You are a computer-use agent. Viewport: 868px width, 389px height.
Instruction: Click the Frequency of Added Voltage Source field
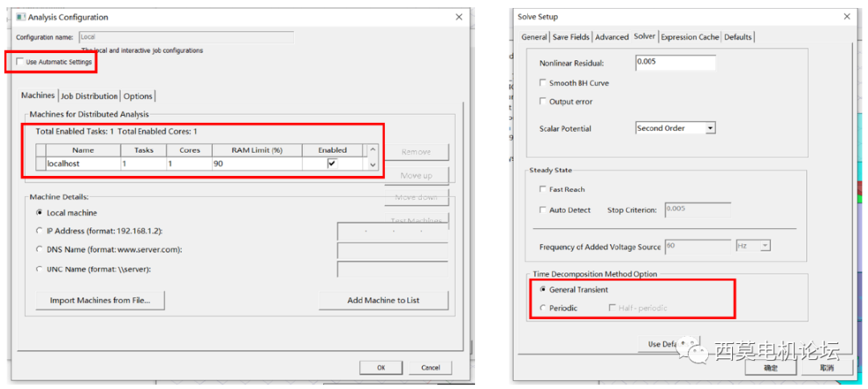(x=698, y=246)
